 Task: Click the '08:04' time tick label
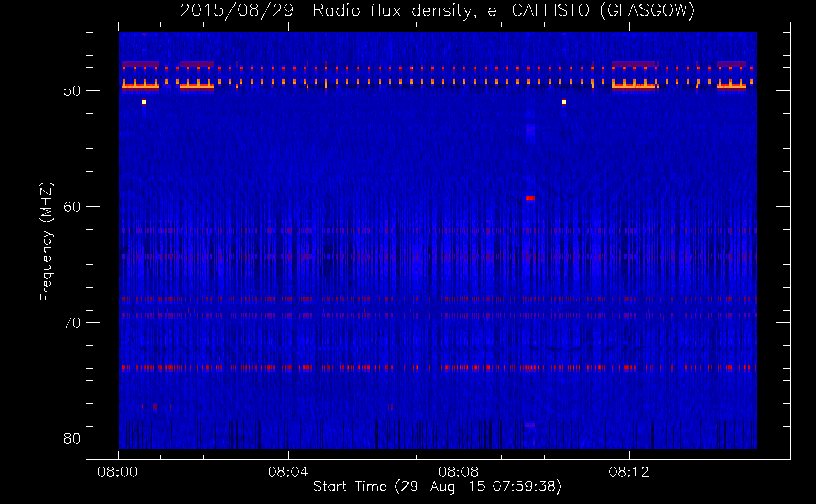pos(288,472)
